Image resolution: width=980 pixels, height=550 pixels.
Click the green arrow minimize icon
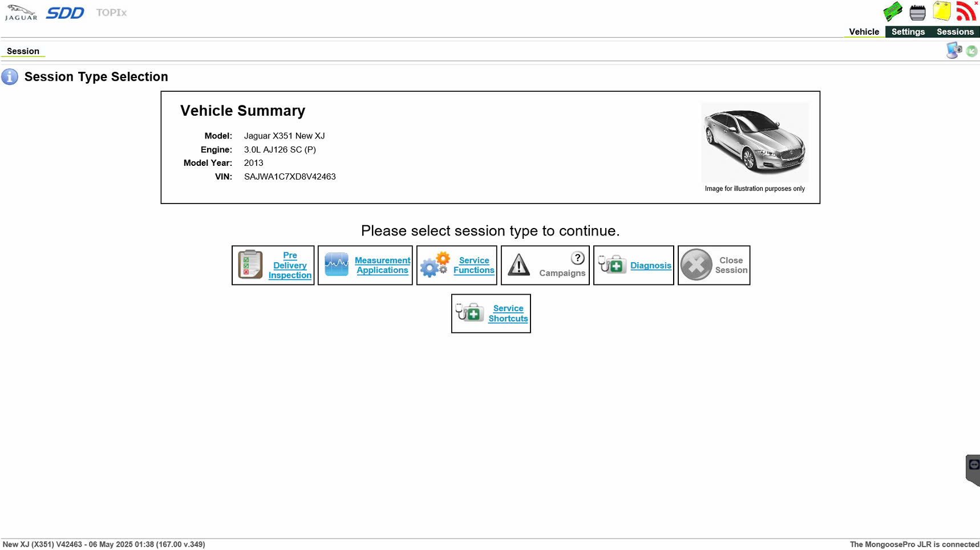(x=972, y=51)
